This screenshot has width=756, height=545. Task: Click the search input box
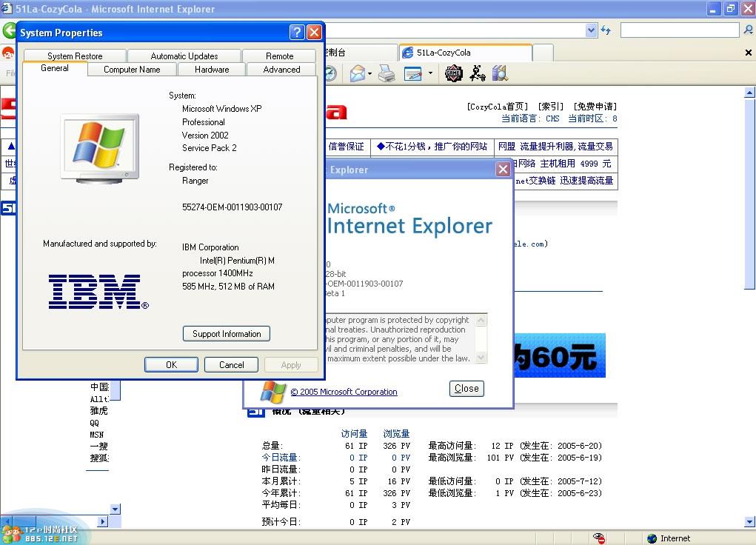pyautogui.click(x=679, y=30)
